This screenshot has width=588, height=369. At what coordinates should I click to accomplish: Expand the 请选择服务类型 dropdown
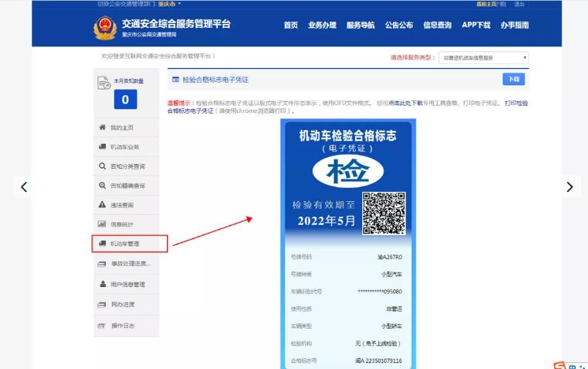[484, 58]
